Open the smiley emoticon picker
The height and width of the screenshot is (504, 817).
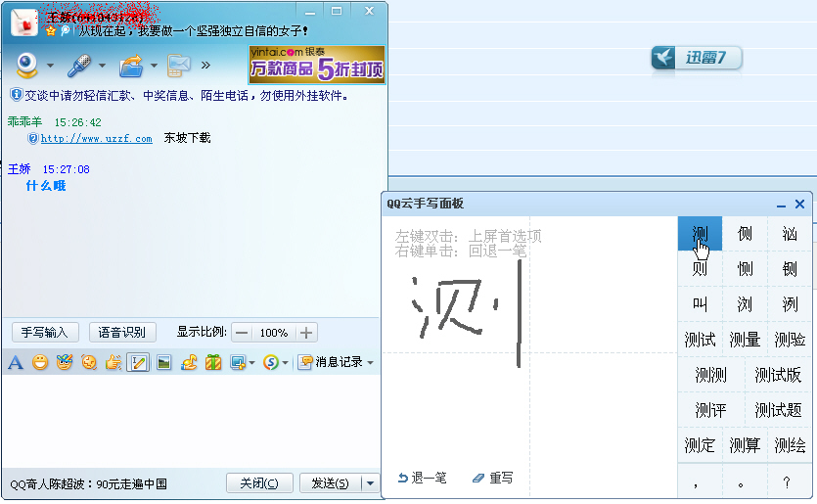[x=39, y=362]
